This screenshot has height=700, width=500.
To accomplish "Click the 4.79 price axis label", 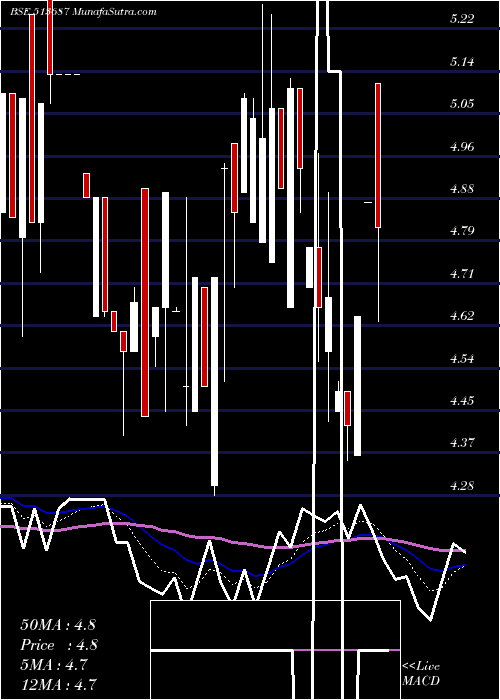I will coord(462,231).
